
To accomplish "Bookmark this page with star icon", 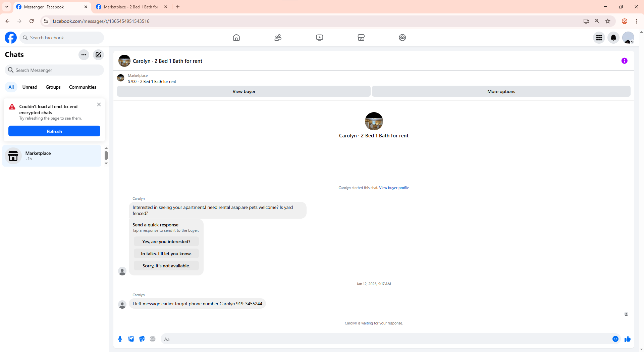I will (x=608, y=21).
